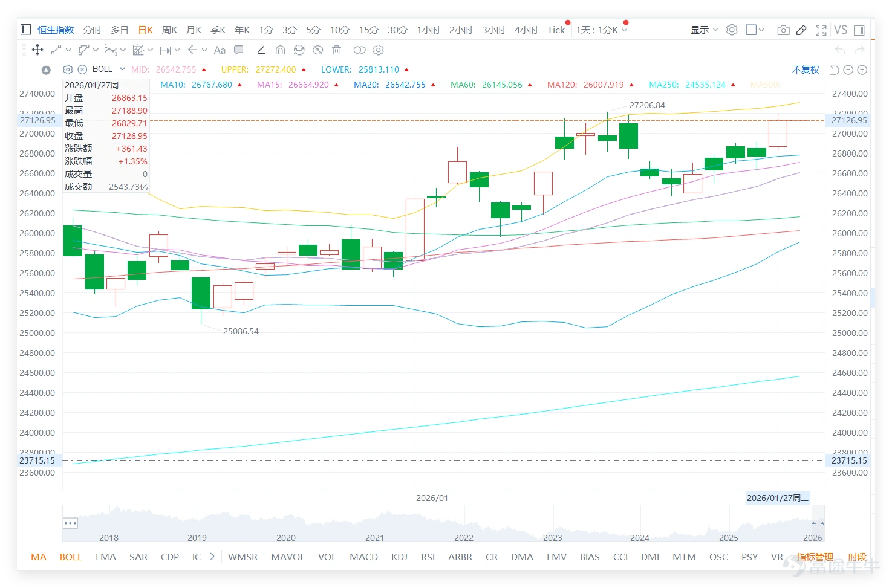892x588 pixels.
Task: Toggle the left sidebar panel
Action: [x=25, y=30]
